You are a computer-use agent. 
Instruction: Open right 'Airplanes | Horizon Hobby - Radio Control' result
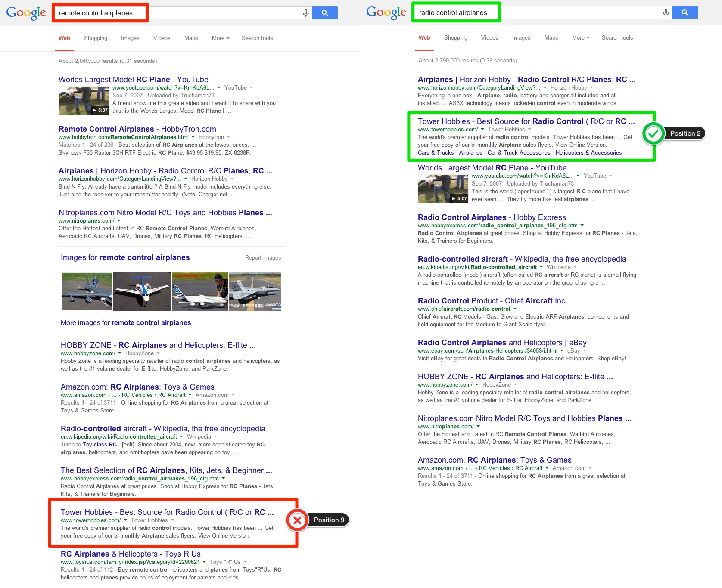point(526,80)
